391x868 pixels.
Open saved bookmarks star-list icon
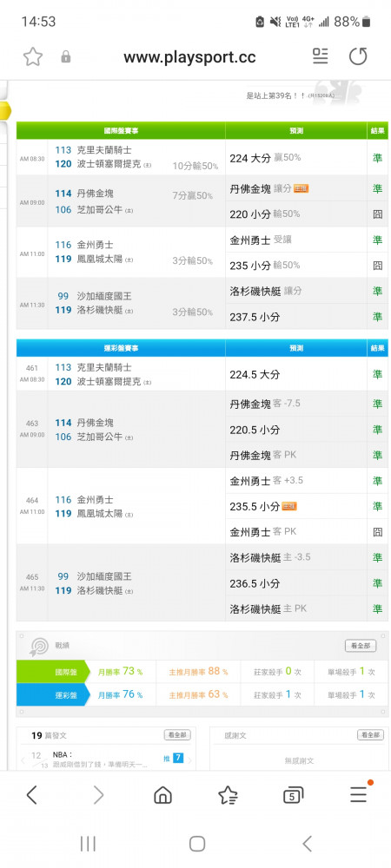(229, 795)
